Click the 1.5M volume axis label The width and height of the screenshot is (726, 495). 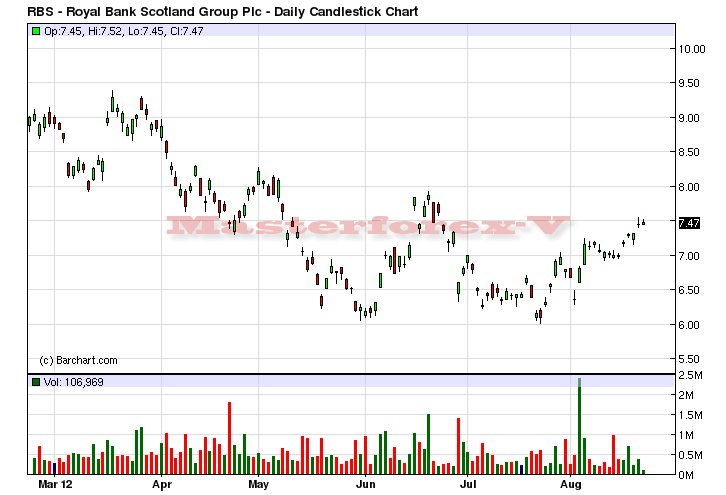691,415
